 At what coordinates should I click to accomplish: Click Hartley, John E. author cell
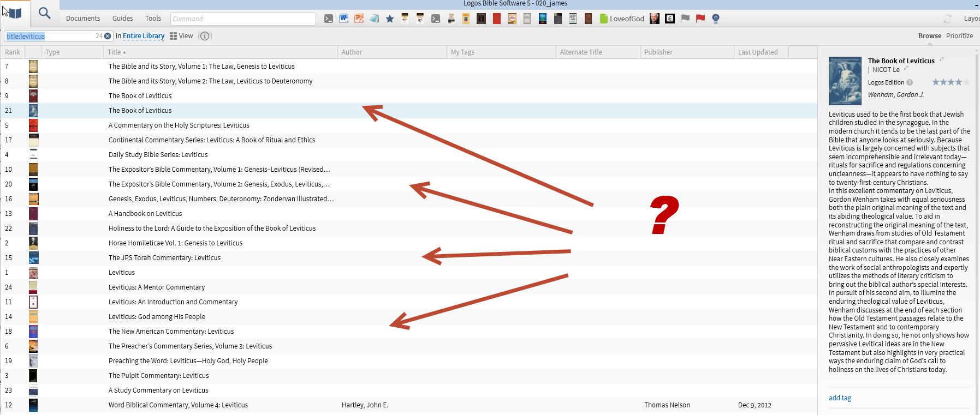[x=365, y=405]
